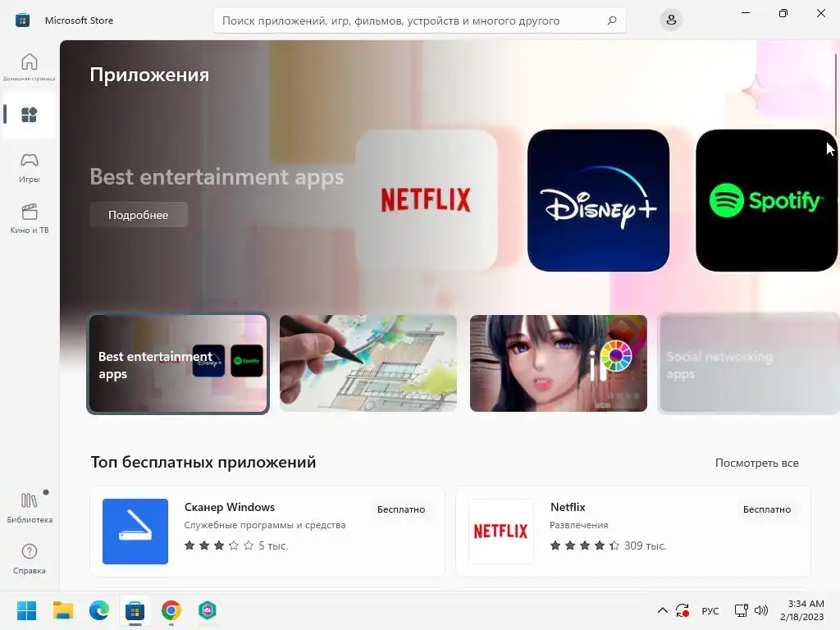Screen dimensions: 840x630
Task: Open the Home page sidebar icon
Action: tap(30, 66)
